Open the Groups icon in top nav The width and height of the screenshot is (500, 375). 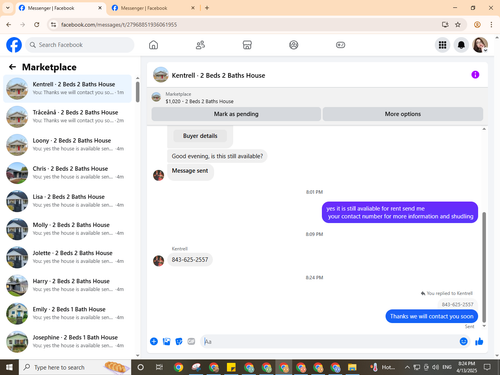coord(294,45)
